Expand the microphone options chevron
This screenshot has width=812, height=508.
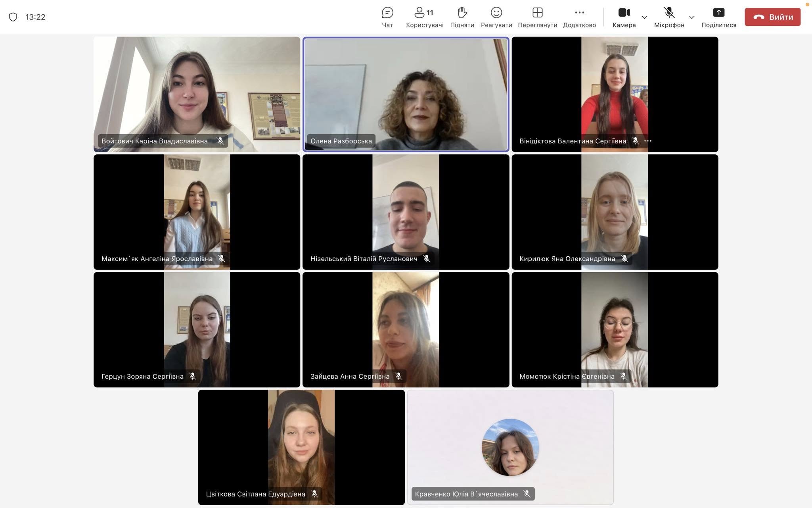tap(691, 17)
